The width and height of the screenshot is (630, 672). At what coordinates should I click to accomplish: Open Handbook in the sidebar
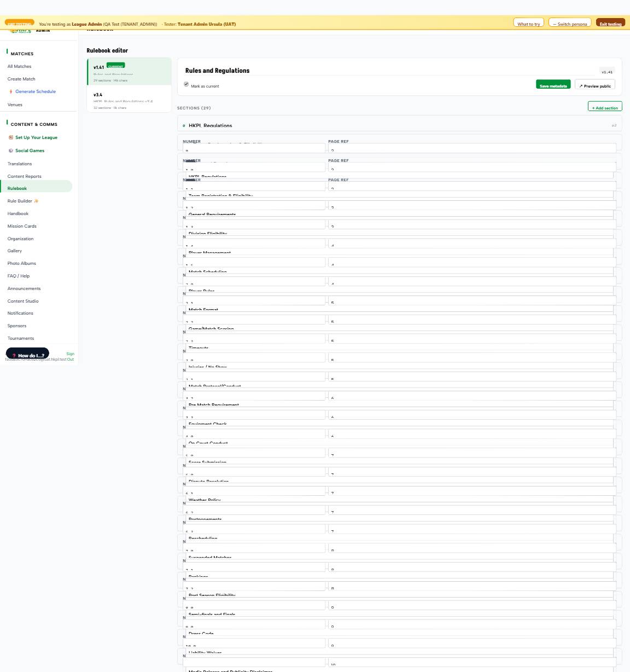pos(18,213)
